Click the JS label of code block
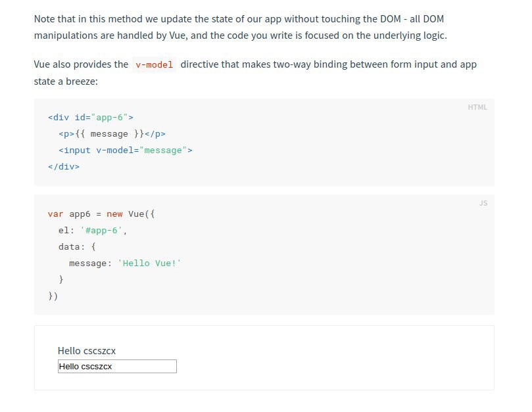The image size is (532, 412). [x=483, y=203]
